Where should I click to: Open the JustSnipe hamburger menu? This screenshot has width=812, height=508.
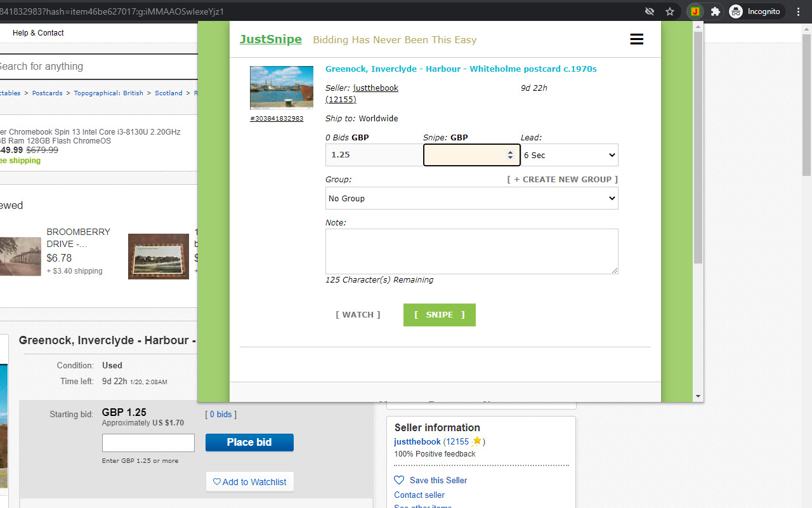point(636,39)
